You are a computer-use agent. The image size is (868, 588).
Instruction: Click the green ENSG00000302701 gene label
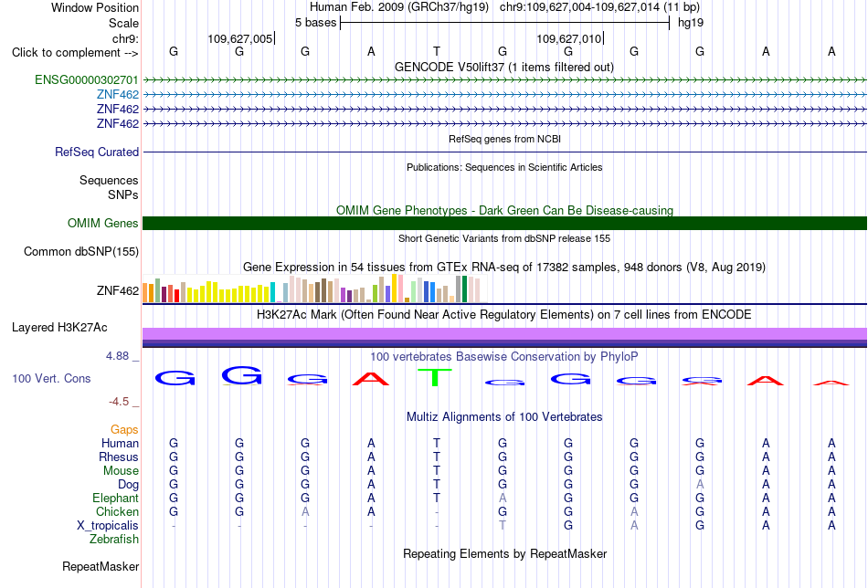(87, 79)
